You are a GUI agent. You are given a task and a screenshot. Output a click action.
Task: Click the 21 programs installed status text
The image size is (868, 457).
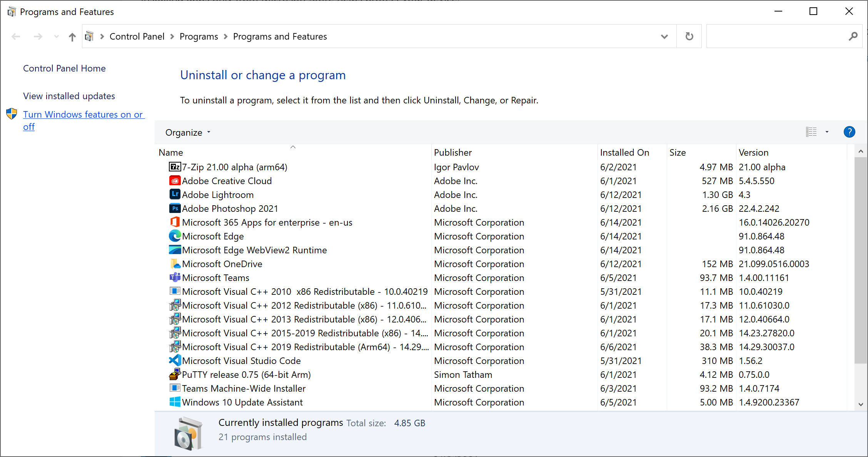[262, 437]
